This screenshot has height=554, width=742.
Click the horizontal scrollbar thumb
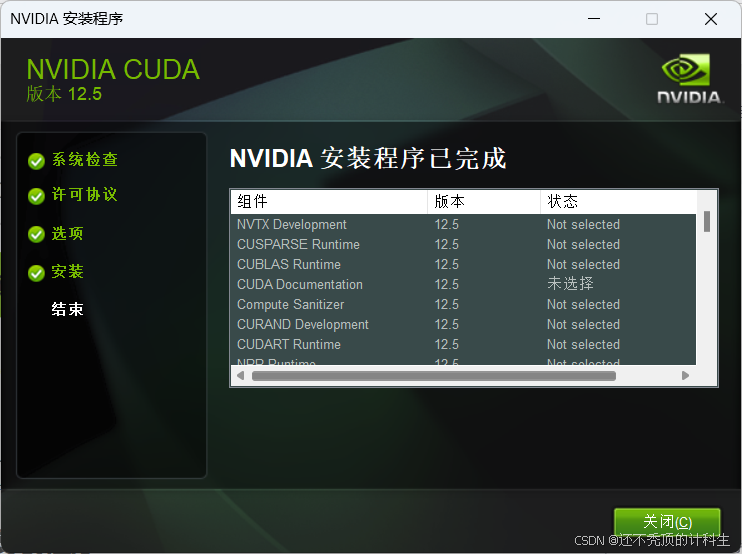click(x=434, y=376)
